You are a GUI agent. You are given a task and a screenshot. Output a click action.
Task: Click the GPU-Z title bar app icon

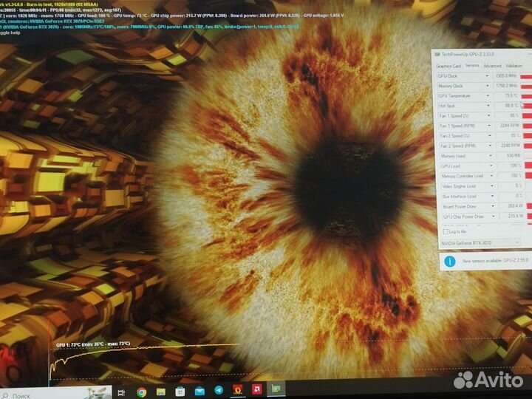click(437, 54)
